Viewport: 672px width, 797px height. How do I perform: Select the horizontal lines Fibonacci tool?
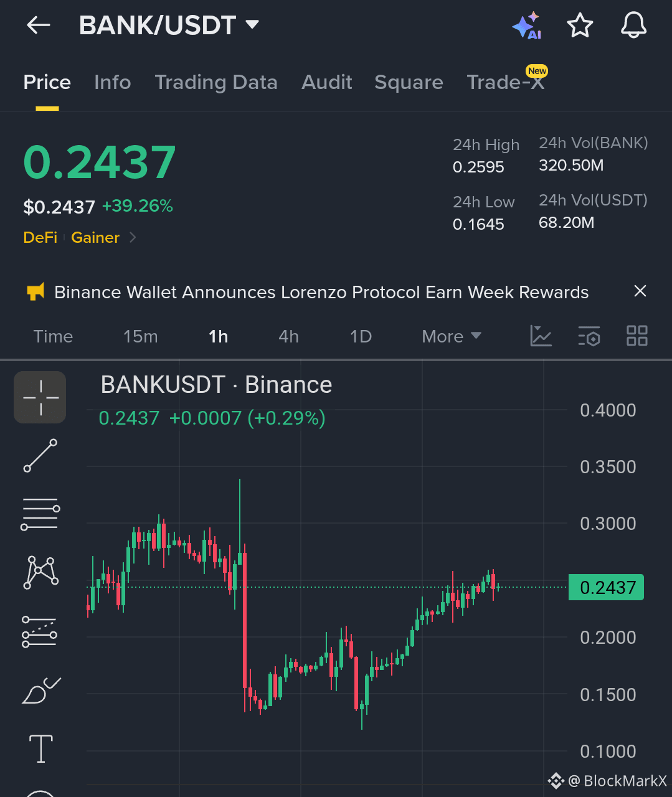(x=40, y=514)
